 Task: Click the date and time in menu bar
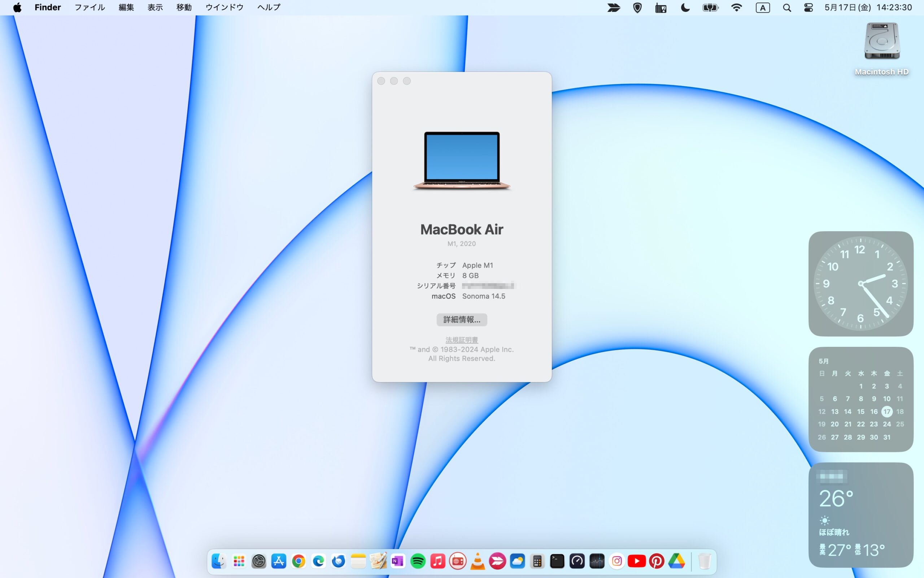coord(868,8)
